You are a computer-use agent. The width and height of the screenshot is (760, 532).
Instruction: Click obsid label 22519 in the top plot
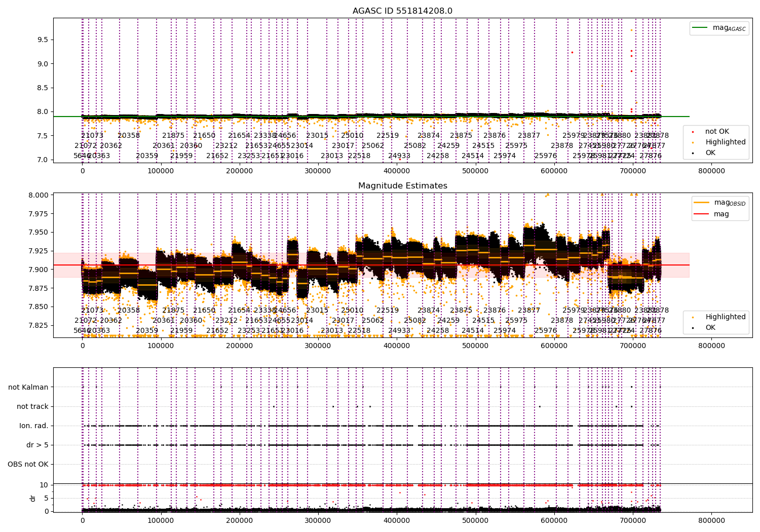[x=388, y=136]
